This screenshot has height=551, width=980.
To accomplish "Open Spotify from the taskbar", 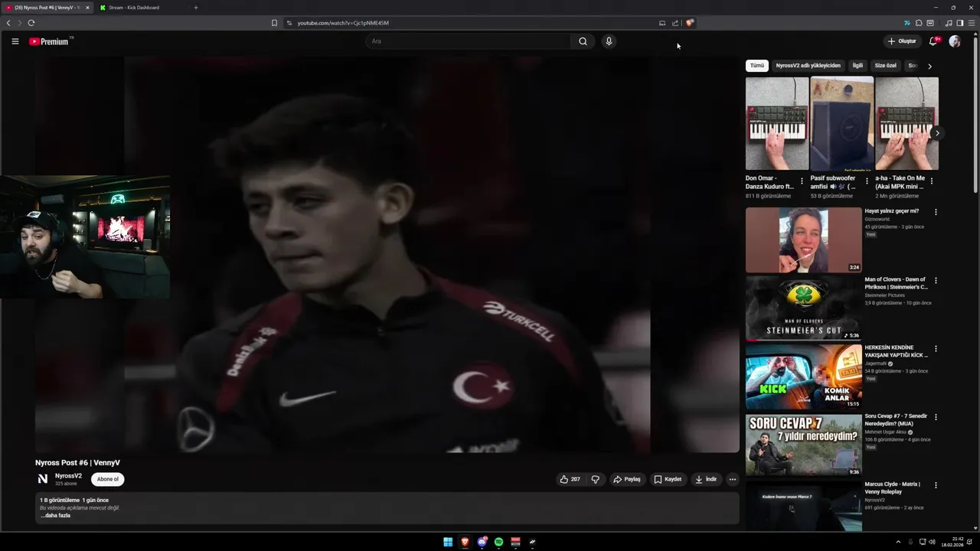I will click(498, 542).
